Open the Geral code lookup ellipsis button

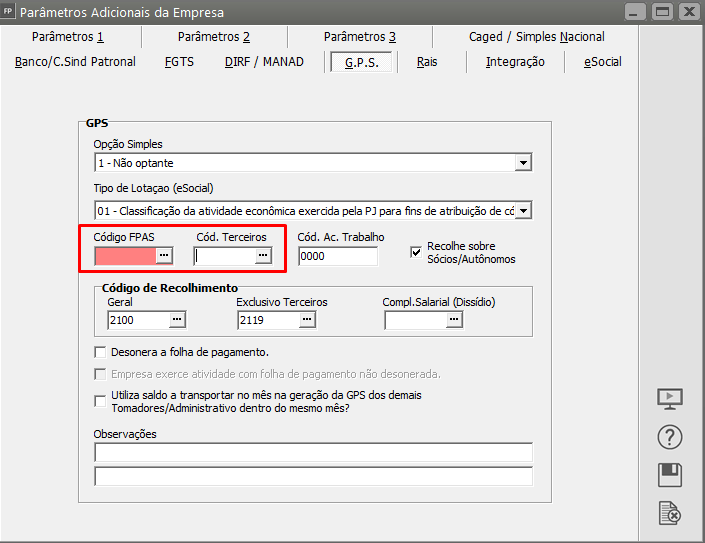177,320
